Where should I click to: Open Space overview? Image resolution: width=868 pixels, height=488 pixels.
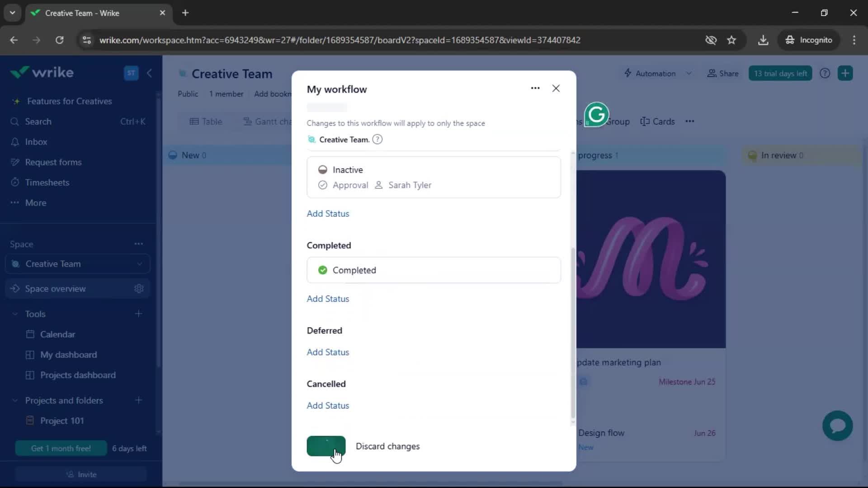(55, 289)
